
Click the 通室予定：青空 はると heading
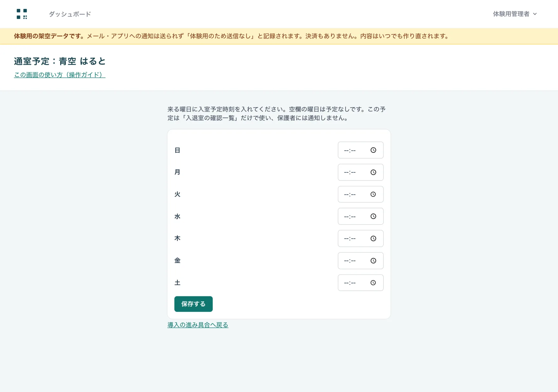click(60, 61)
